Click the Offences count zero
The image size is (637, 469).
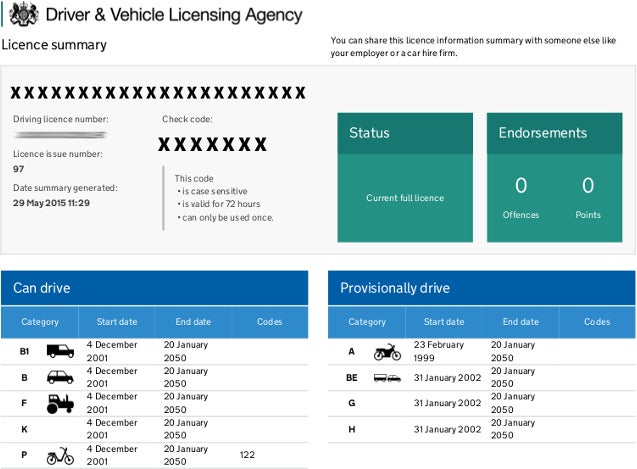[520, 186]
